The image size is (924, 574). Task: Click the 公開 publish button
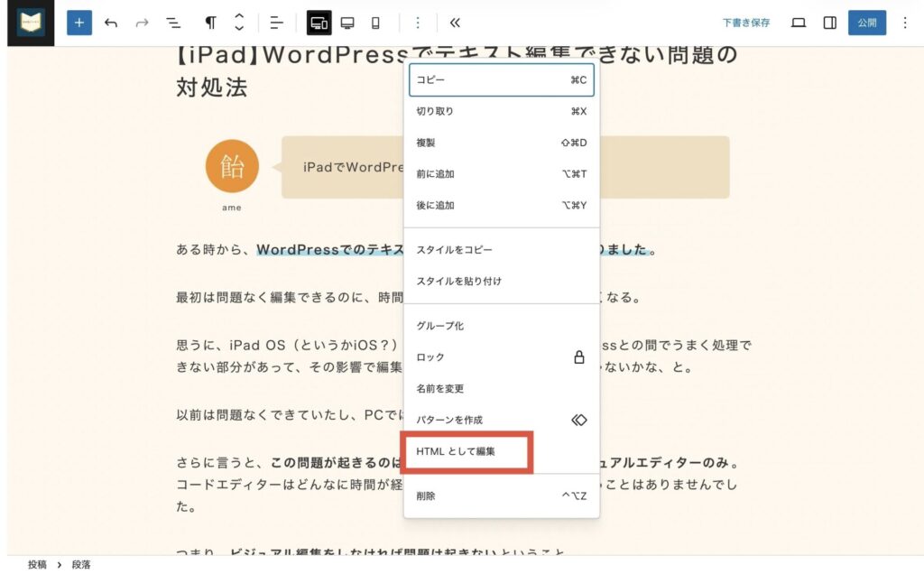(x=866, y=23)
